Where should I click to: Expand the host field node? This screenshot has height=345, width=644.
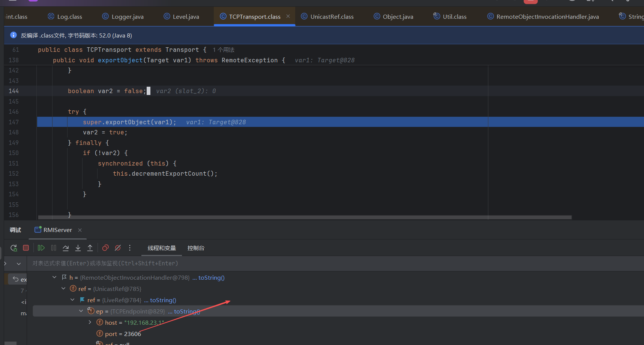(x=90, y=322)
